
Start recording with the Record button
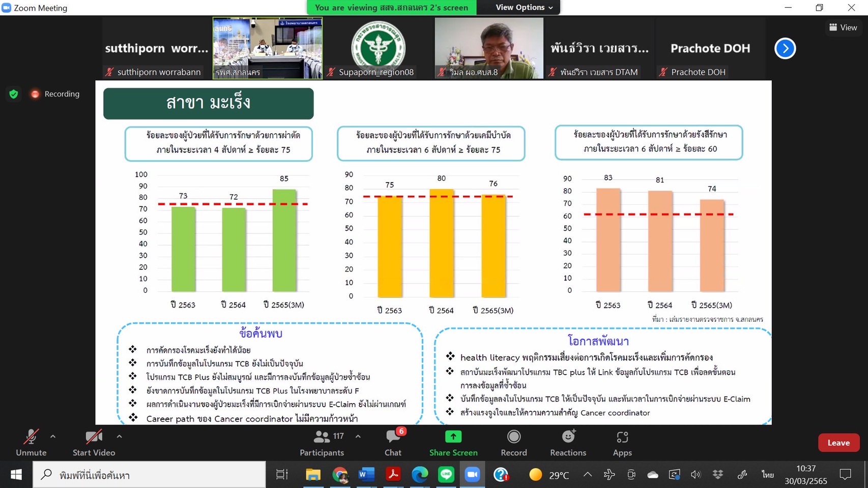click(514, 443)
